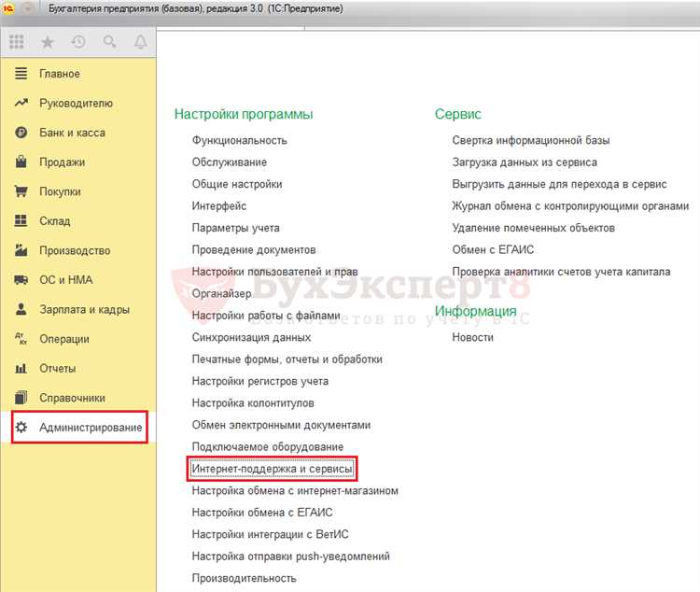Select Администрирование section label

[x=91, y=428]
